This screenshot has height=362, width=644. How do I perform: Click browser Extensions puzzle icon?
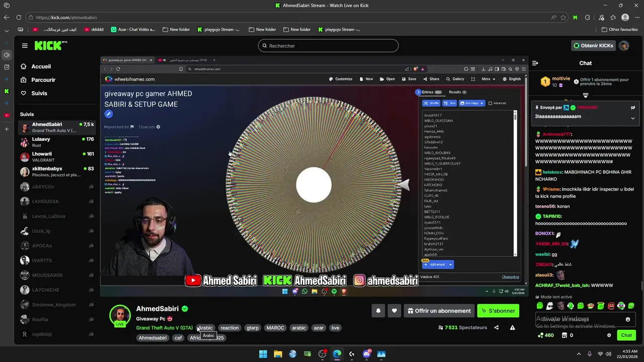[x=588, y=17]
